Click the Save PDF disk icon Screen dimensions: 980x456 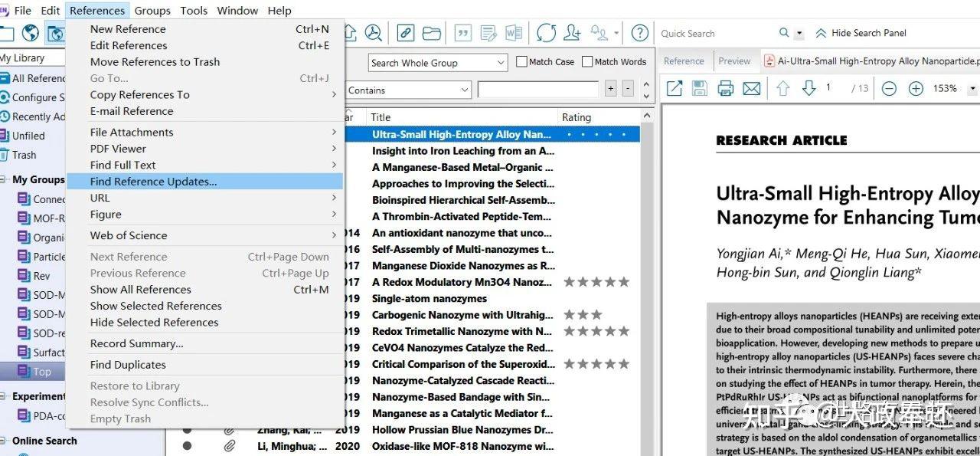point(700,89)
